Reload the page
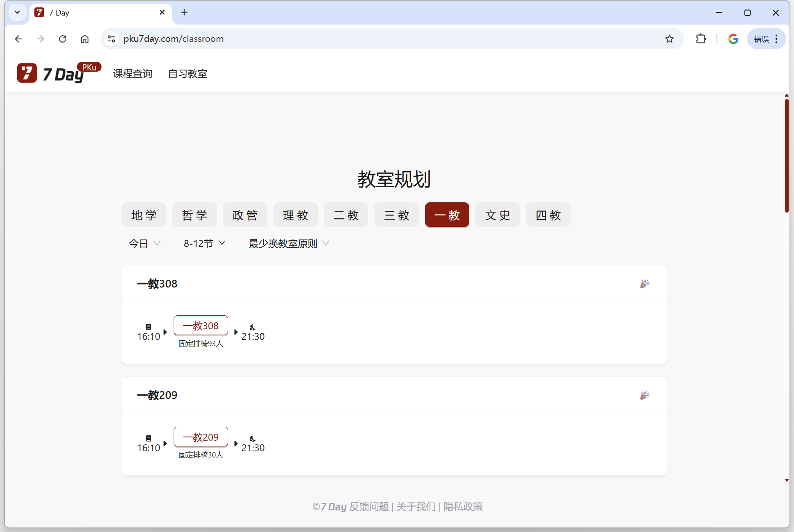794x532 pixels. pyautogui.click(x=63, y=39)
